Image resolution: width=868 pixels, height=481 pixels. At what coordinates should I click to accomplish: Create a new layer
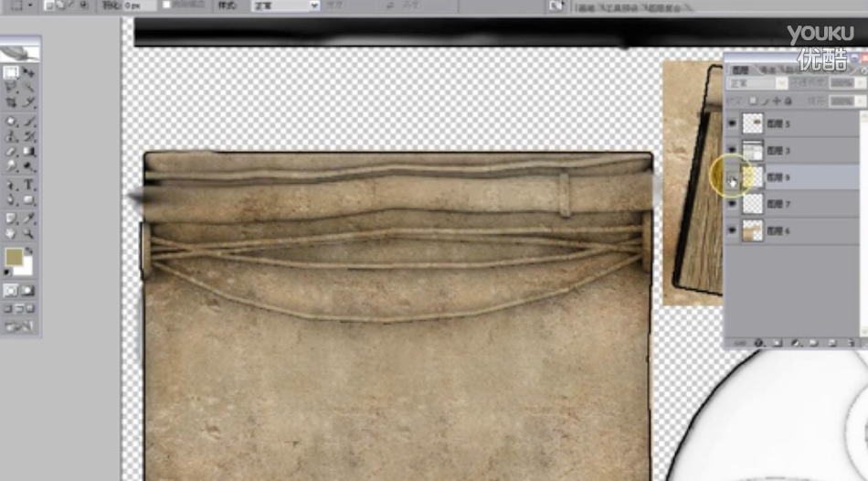tap(832, 343)
